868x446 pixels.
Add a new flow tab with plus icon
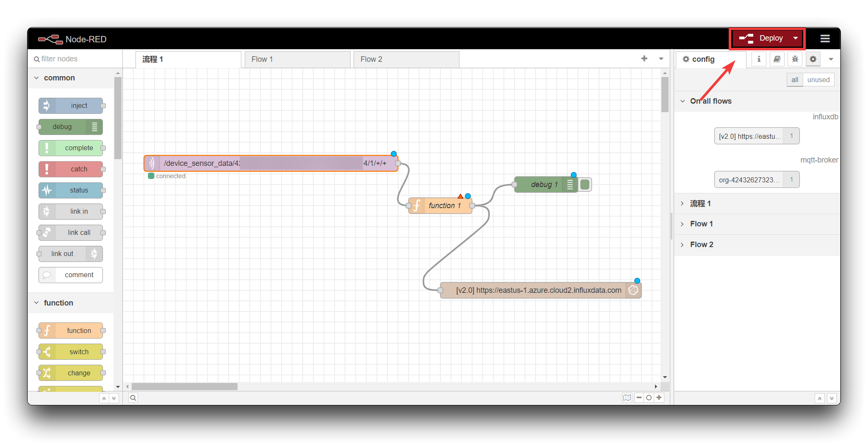644,59
